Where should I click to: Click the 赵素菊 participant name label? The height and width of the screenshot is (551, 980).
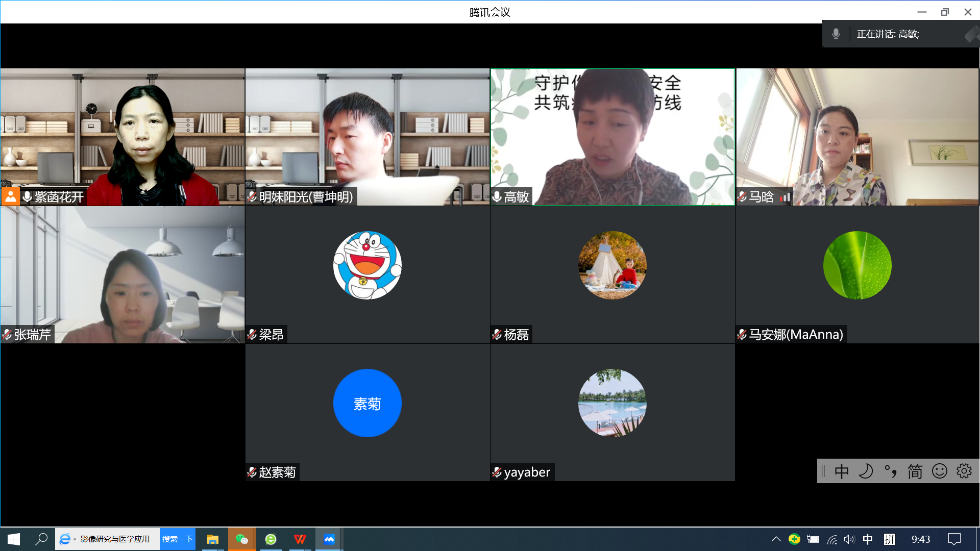point(277,472)
